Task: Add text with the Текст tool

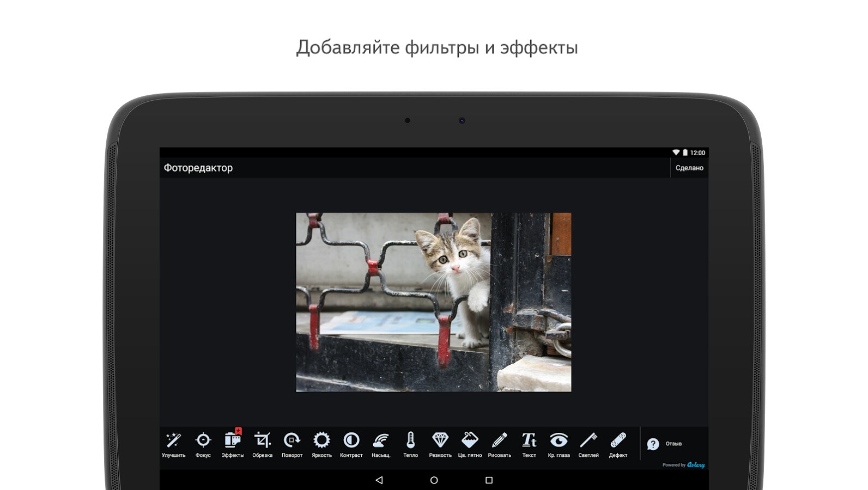Action: [529, 444]
